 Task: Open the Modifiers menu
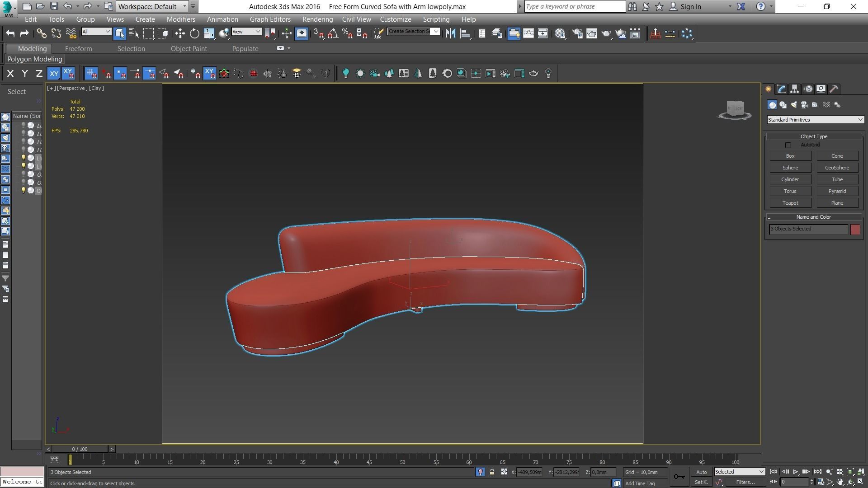(181, 19)
